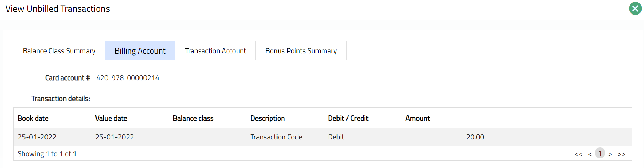The width and height of the screenshot is (644, 168).
Task: Click the Transaction Code description cell
Action: tap(276, 137)
